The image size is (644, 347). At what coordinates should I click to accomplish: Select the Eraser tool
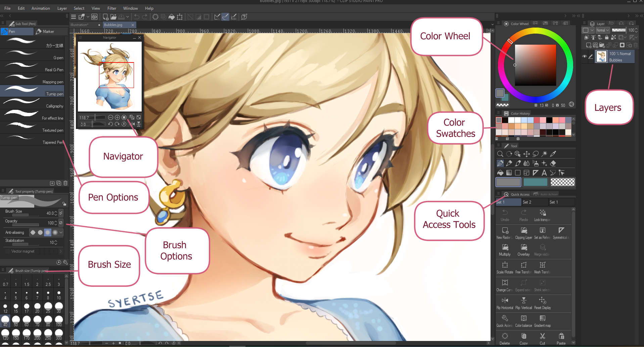[553, 163]
